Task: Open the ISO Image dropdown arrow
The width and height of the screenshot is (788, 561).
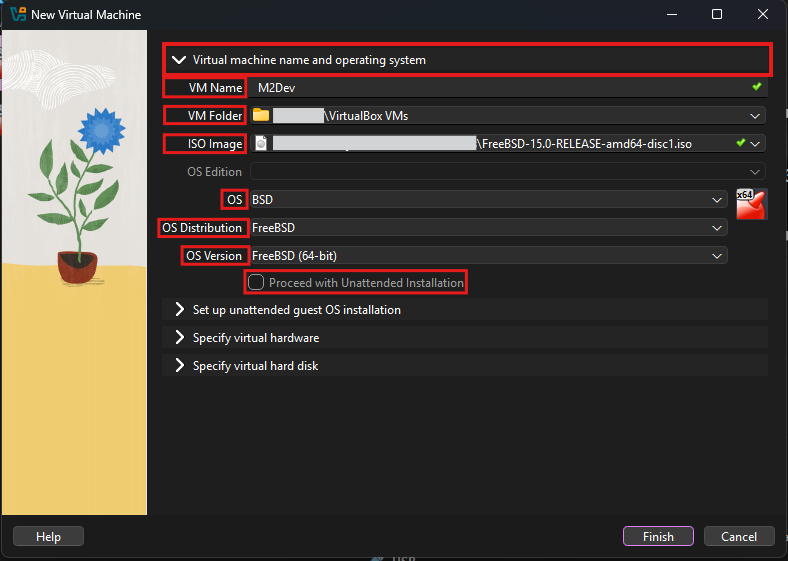Action: pyautogui.click(x=754, y=144)
